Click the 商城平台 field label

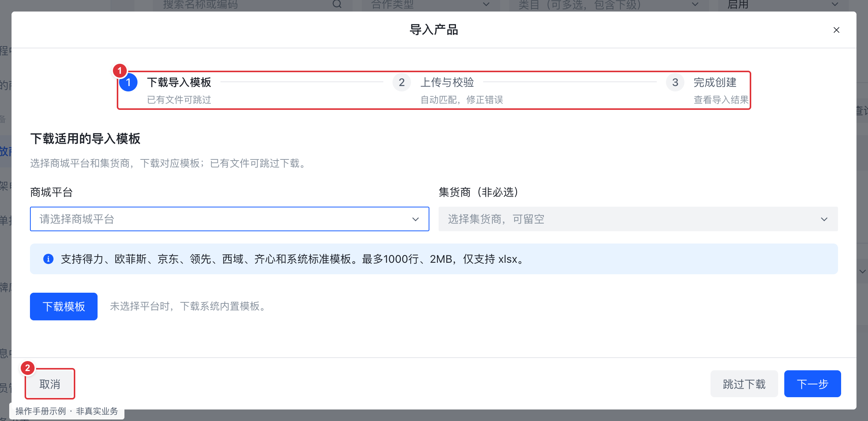(x=51, y=192)
